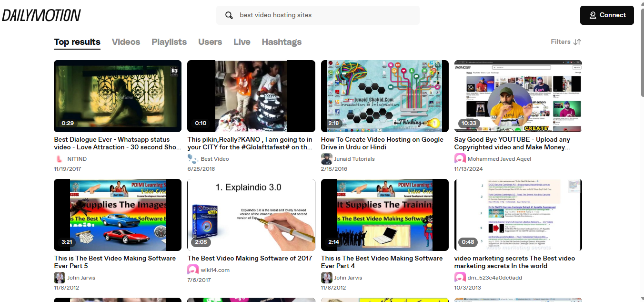The height and width of the screenshot is (302, 644).
Task: Click Junaid Tutorials channel avatar
Action: tap(326, 159)
